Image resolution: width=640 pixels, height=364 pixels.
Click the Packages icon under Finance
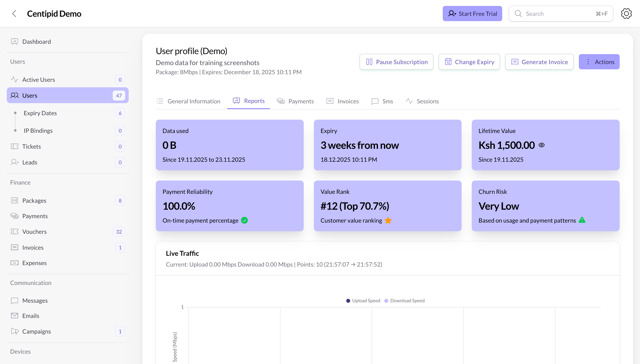pos(14,200)
